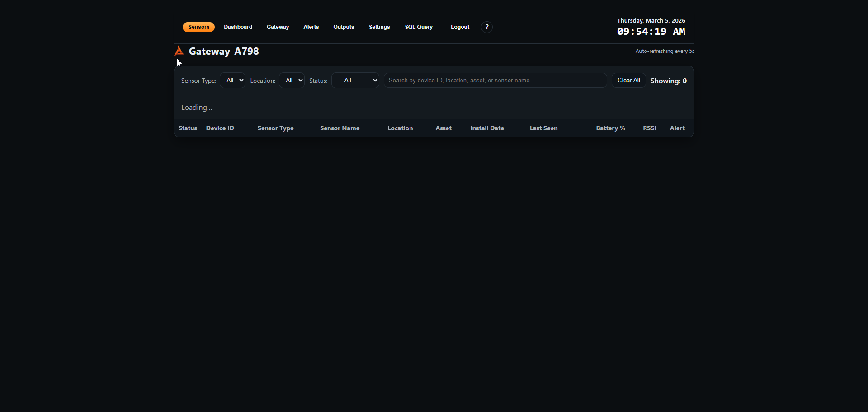Open the help question mark icon
The height and width of the screenshot is (412, 868).
click(486, 27)
